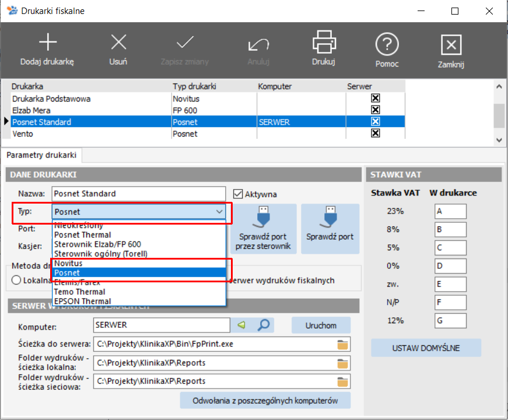Toggle Serwer checkbox for Elzab Mera
Screen dimensions: 508x420
376,110
